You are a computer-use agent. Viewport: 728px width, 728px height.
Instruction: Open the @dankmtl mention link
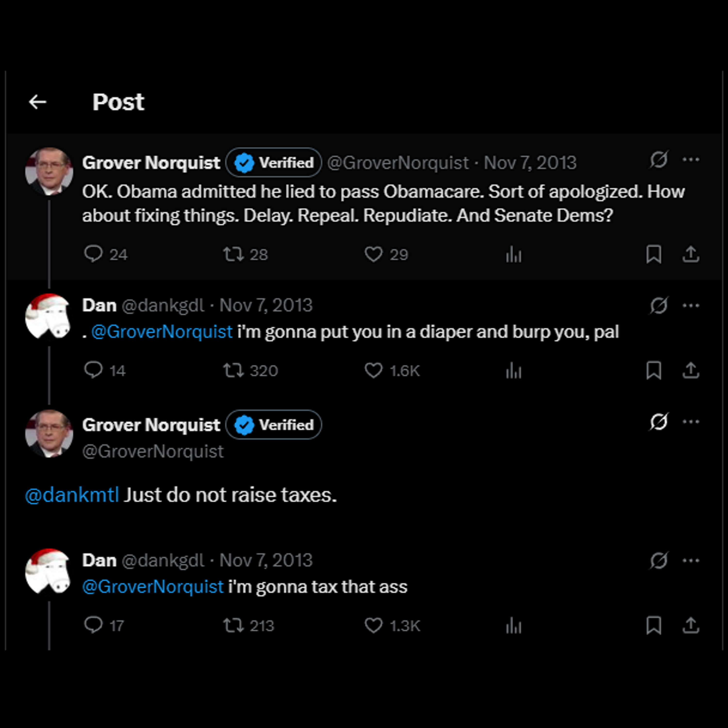pos(72,495)
